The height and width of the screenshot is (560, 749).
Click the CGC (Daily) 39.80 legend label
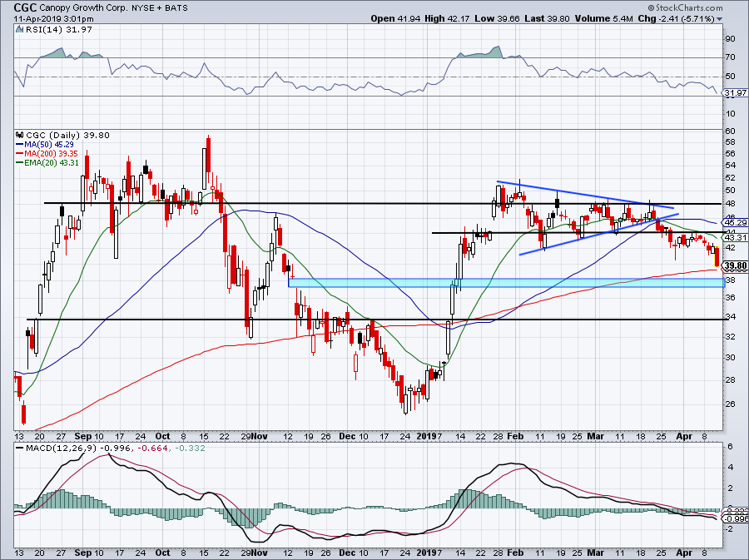tap(67, 136)
